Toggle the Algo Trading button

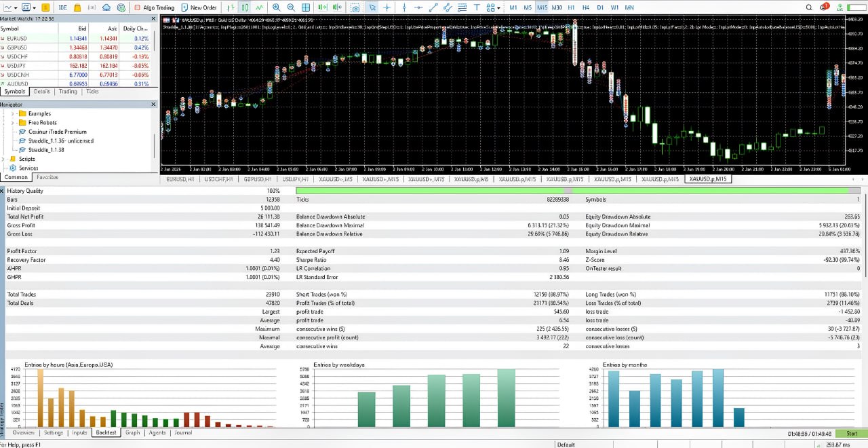(154, 7)
